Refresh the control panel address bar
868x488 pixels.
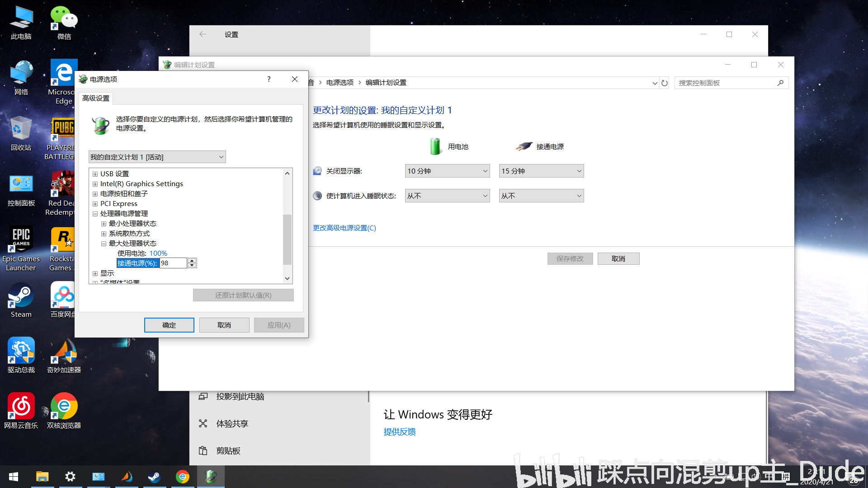pyautogui.click(x=665, y=83)
